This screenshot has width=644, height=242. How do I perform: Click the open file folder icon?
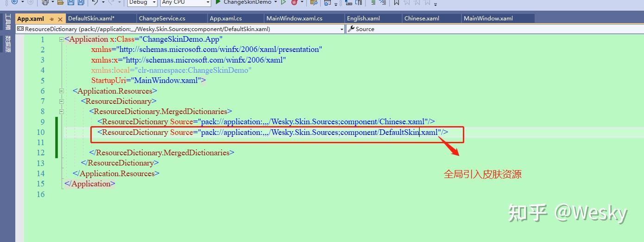[x=61, y=2]
